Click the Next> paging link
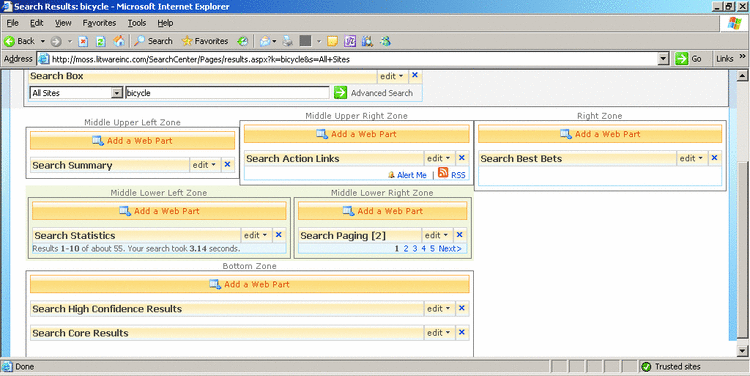The image size is (750, 376). (450, 249)
